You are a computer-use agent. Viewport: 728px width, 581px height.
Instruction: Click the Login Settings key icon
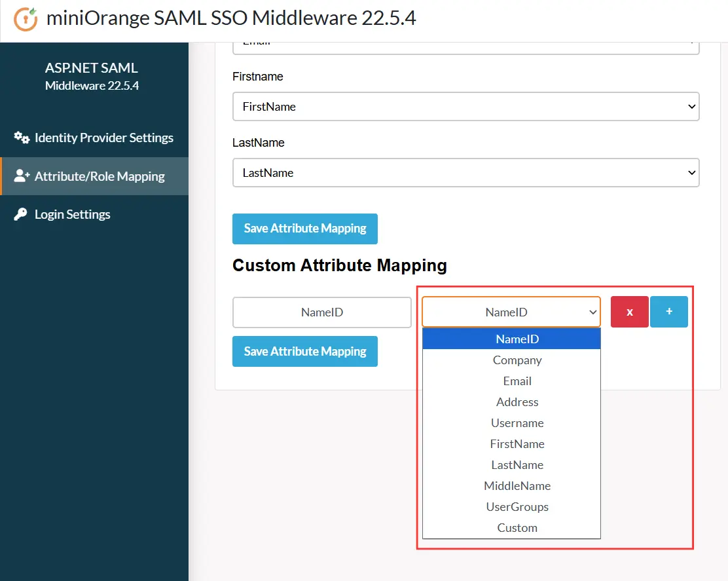pyautogui.click(x=20, y=214)
